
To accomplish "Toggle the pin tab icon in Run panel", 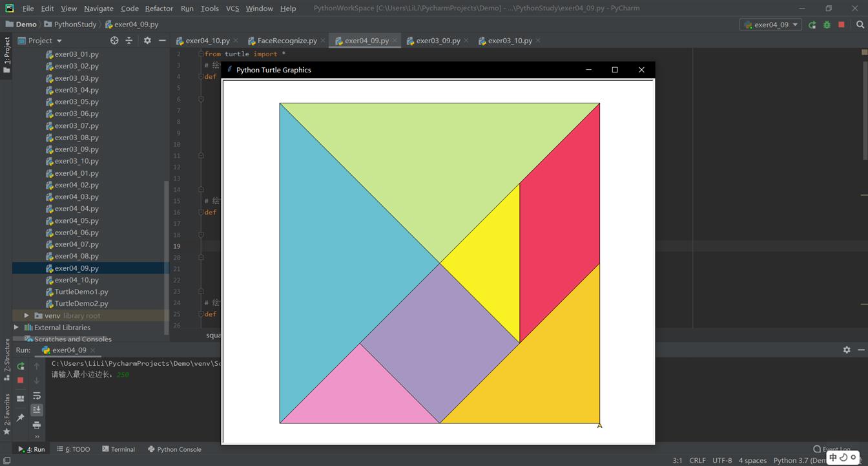I will [20, 418].
